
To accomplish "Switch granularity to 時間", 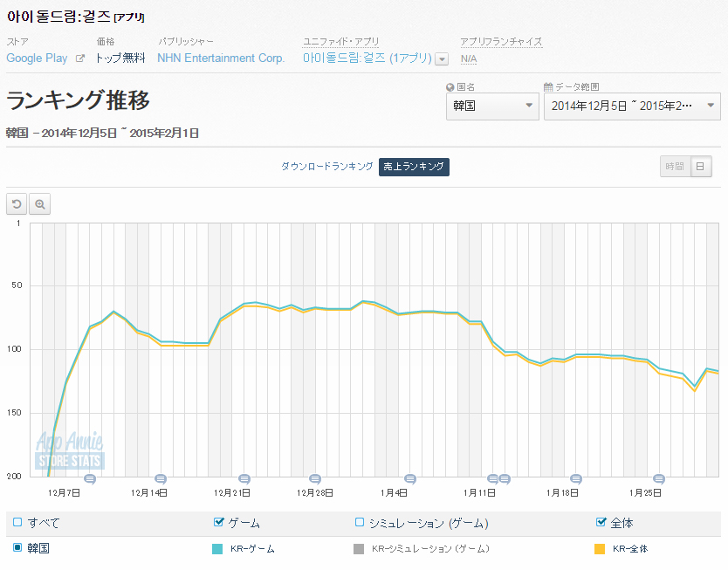I will point(675,167).
